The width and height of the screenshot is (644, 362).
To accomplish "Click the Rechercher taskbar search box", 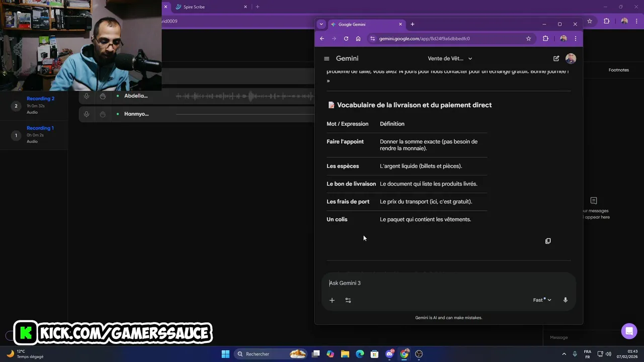I will 271,354.
